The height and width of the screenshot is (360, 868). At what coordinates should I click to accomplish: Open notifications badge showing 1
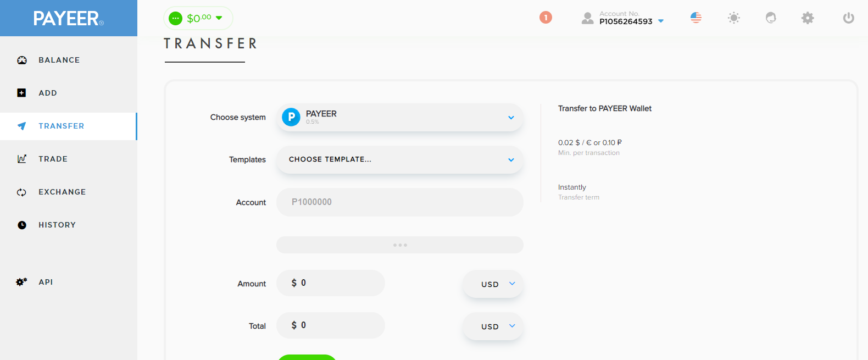point(546,18)
